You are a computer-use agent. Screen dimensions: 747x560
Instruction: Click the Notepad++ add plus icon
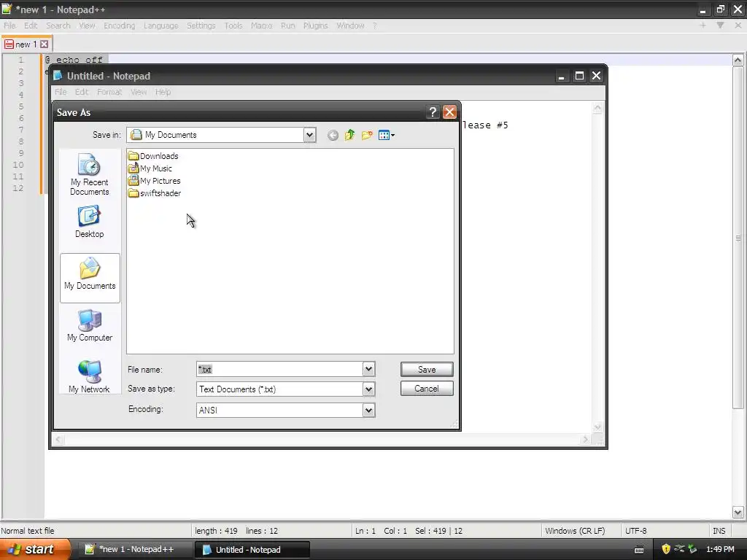(703, 26)
